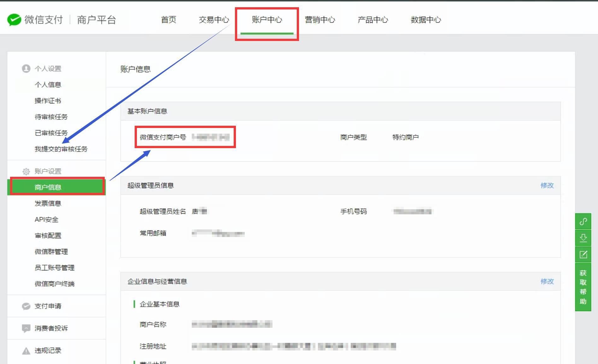Click 注册地址 label
The image size is (598, 364).
[x=153, y=346]
